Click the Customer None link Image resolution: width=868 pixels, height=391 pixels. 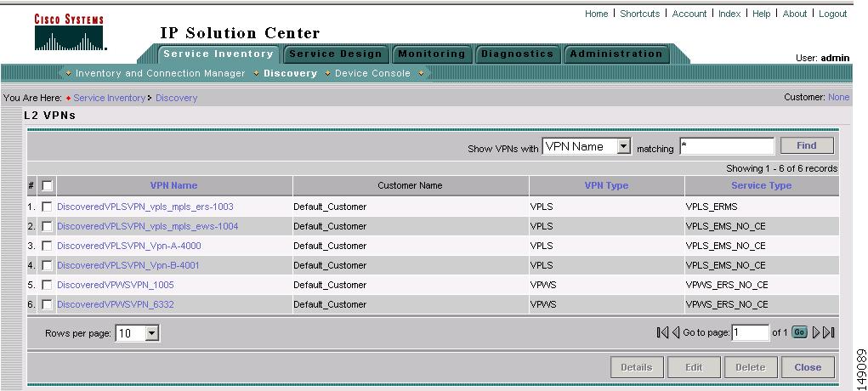838,98
